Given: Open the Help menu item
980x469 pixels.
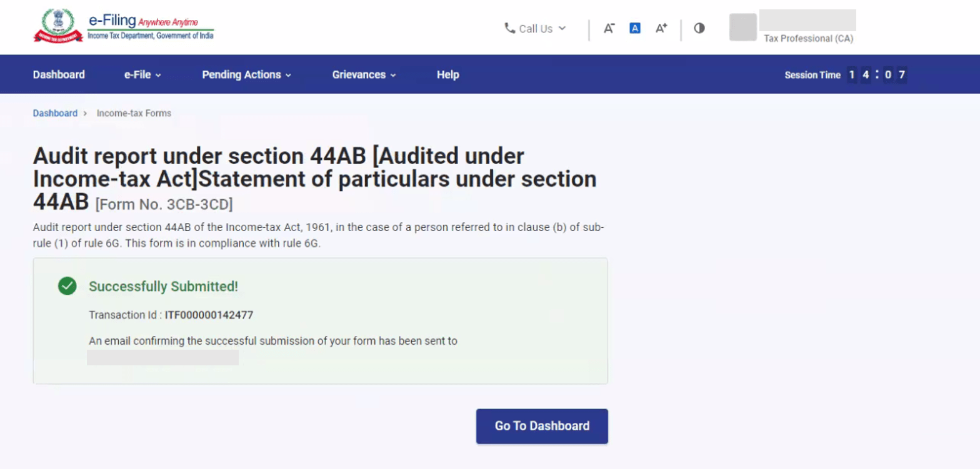Looking at the screenshot, I should (447, 74).
